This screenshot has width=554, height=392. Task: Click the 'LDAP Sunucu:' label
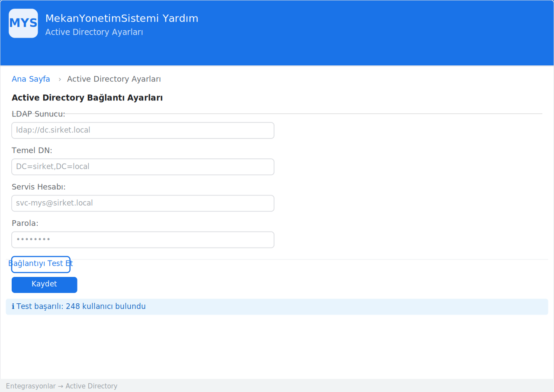pyautogui.click(x=39, y=114)
